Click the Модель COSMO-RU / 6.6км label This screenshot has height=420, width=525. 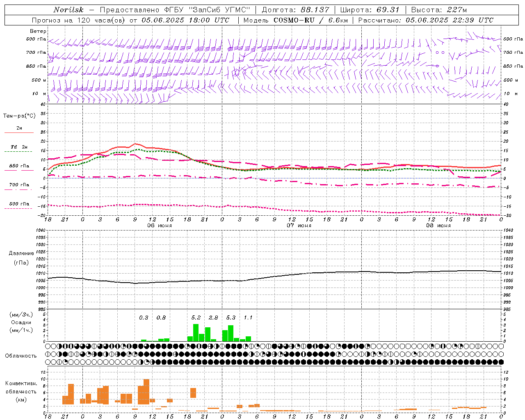[296, 20]
